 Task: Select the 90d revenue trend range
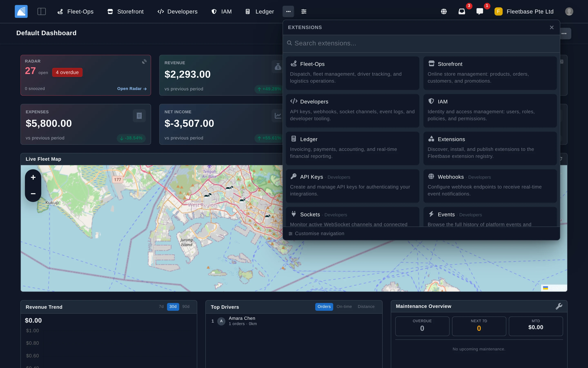point(186,307)
